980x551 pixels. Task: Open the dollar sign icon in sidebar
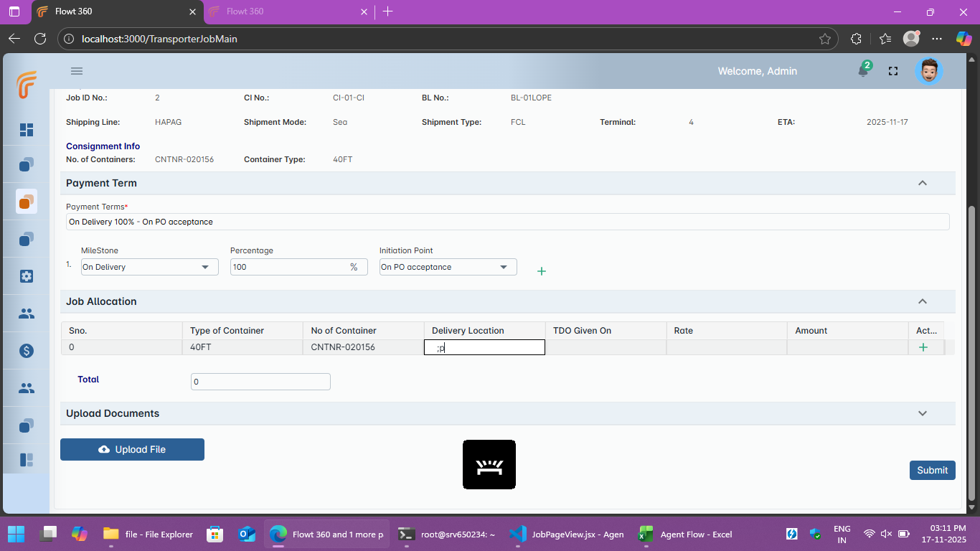[x=27, y=351]
